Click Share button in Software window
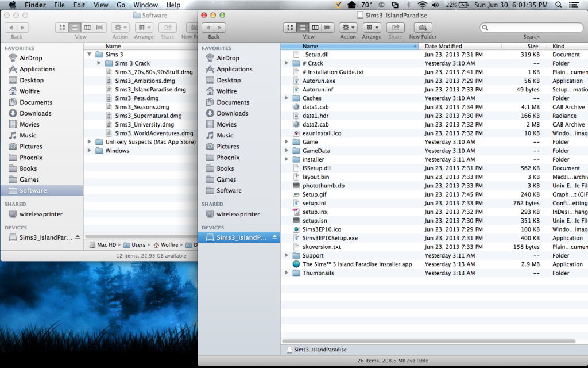This screenshot has width=588, height=368. click(x=168, y=28)
